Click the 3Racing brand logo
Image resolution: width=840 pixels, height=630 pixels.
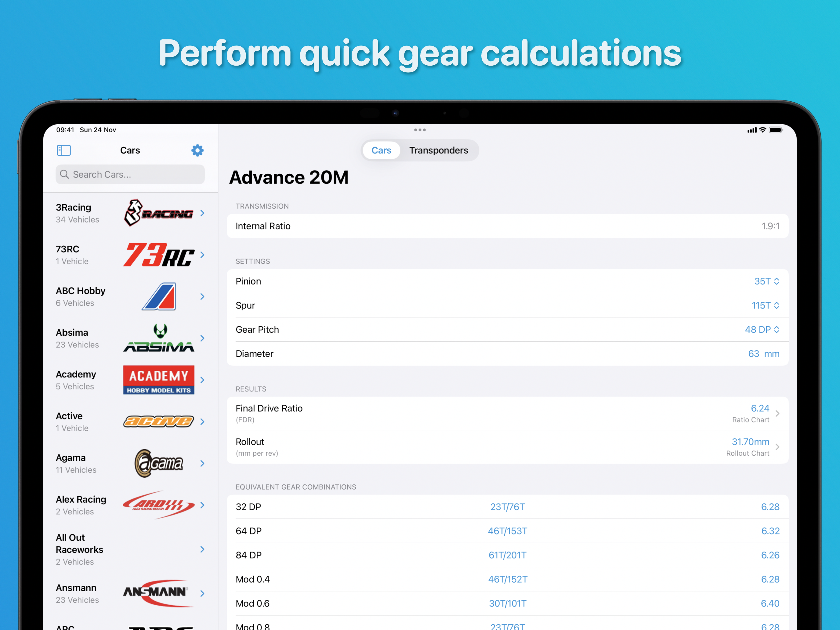point(159,213)
